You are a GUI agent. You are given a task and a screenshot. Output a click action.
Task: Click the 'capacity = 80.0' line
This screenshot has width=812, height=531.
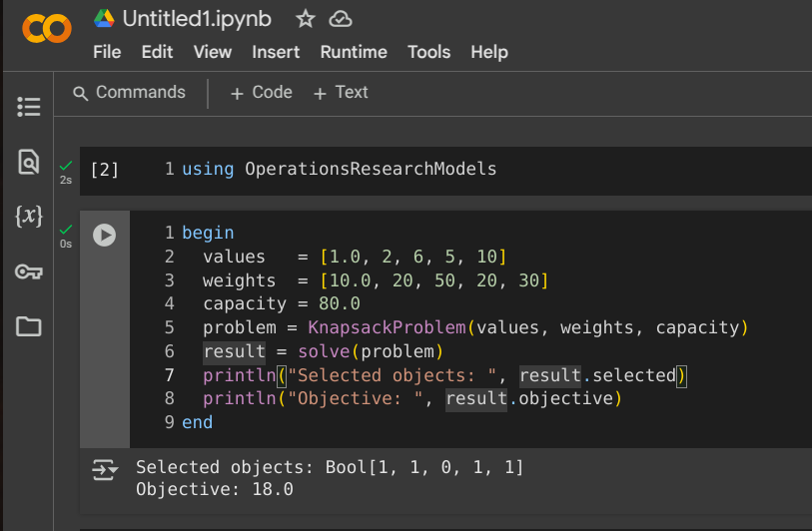282,303
